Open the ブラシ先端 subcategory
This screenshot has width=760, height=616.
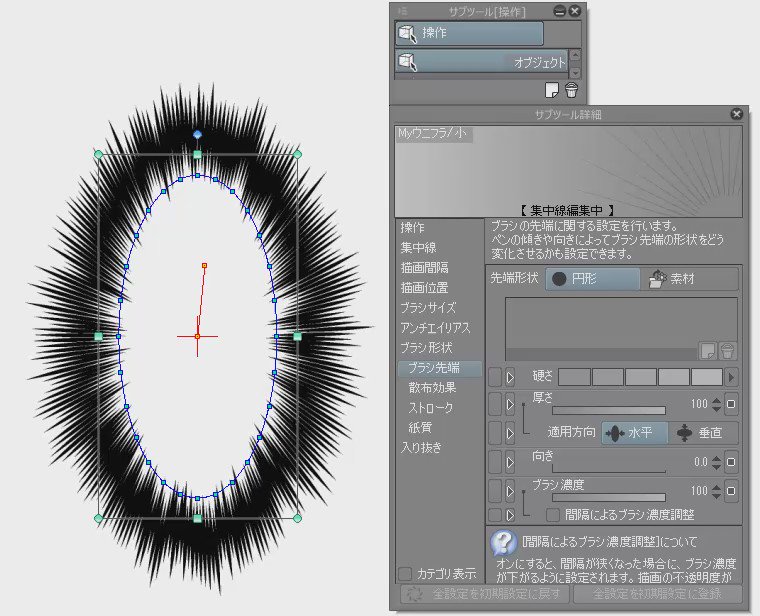coord(439,368)
